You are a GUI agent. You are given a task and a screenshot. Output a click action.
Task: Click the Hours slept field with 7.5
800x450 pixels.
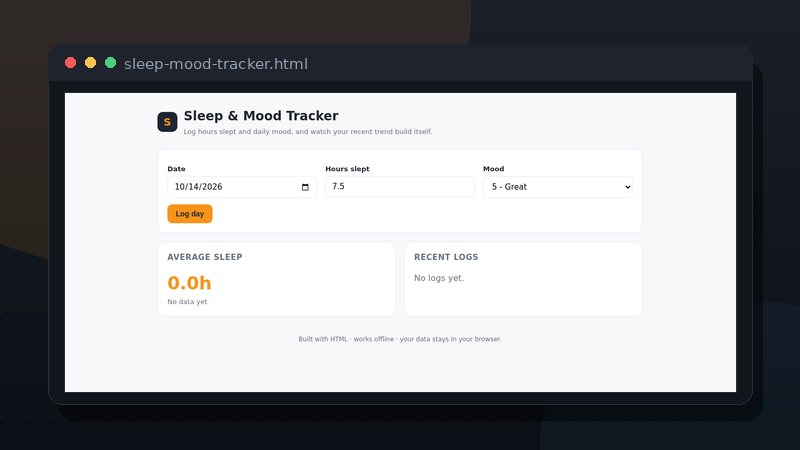[x=400, y=186]
